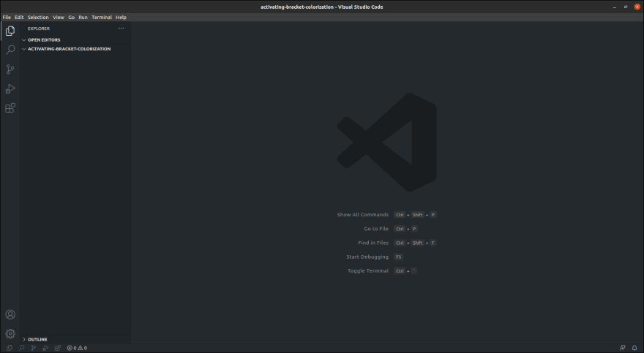Click the status bar source control icon
Screen dimensions: 644x353
point(34,348)
